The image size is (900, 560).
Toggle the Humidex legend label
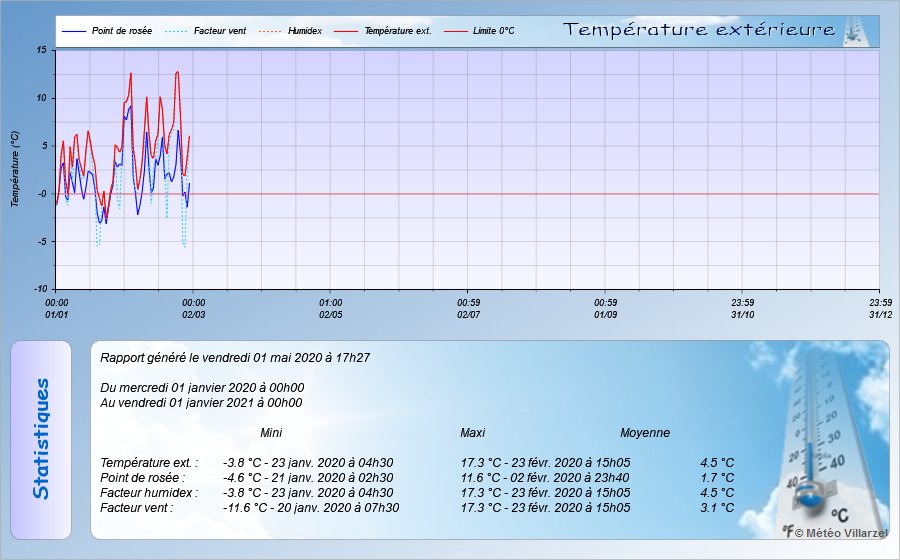point(304,32)
